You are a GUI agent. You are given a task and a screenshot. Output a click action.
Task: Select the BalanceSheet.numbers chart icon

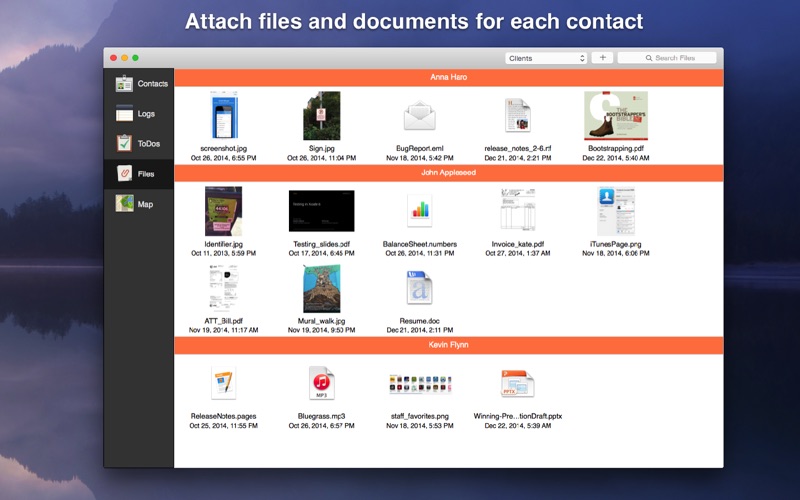coord(419,210)
